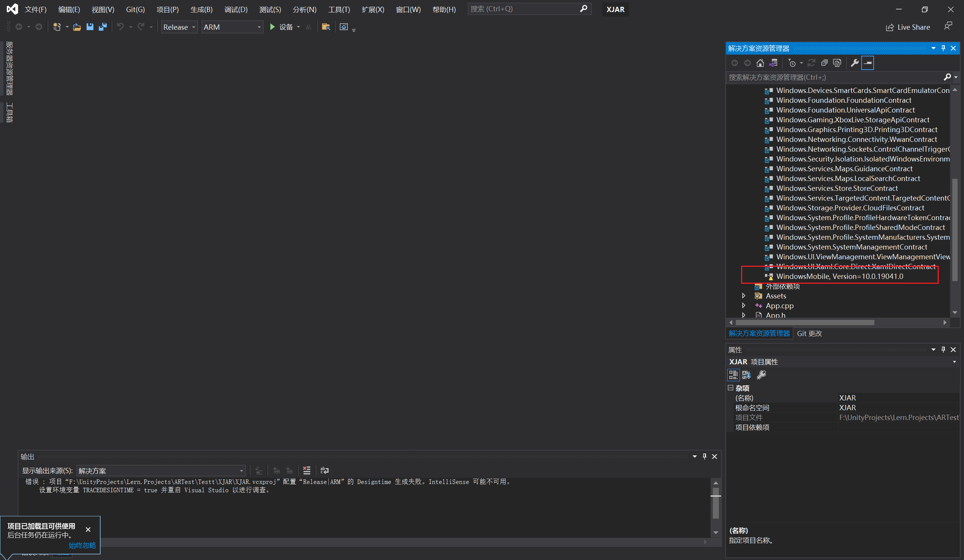
Task: Open the 扩展(X) menu
Action: [x=372, y=9]
